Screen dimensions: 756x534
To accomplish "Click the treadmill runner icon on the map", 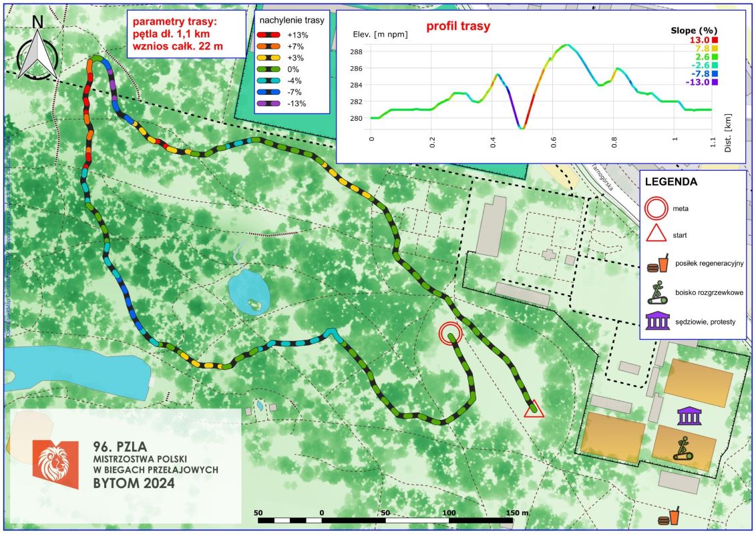I will [682, 448].
